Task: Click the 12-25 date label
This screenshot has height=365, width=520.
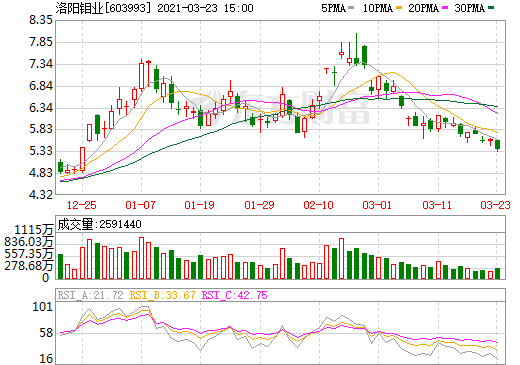Action: (x=82, y=205)
